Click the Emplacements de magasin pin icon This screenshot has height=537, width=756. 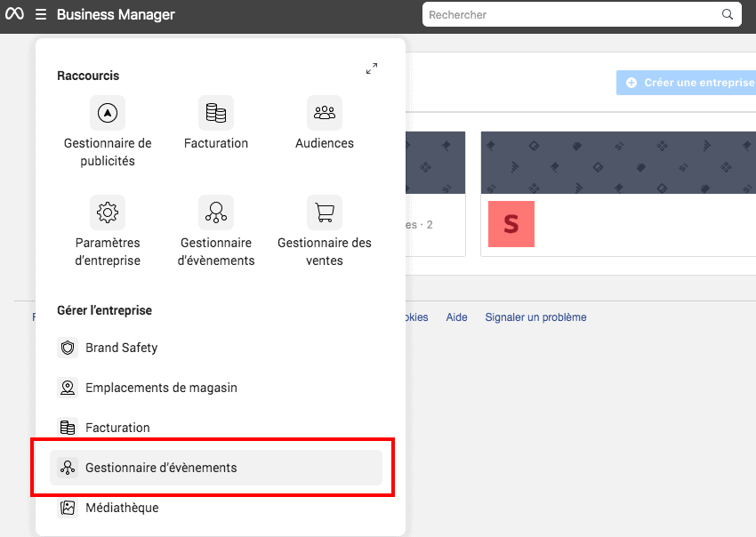coord(68,388)
